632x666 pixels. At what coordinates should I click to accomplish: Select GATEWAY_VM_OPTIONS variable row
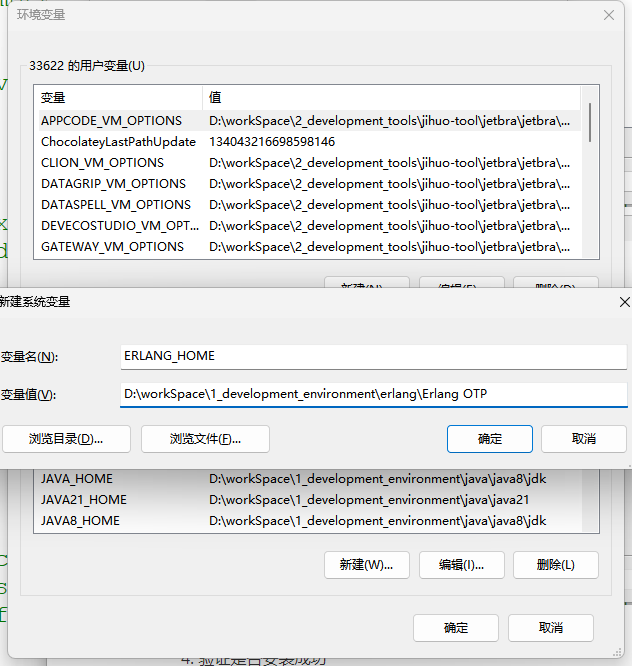point(112,246)
